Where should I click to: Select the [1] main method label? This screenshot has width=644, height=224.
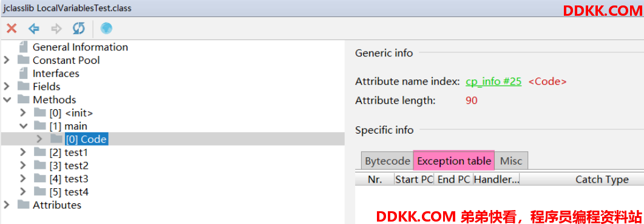tap(68, 126)
